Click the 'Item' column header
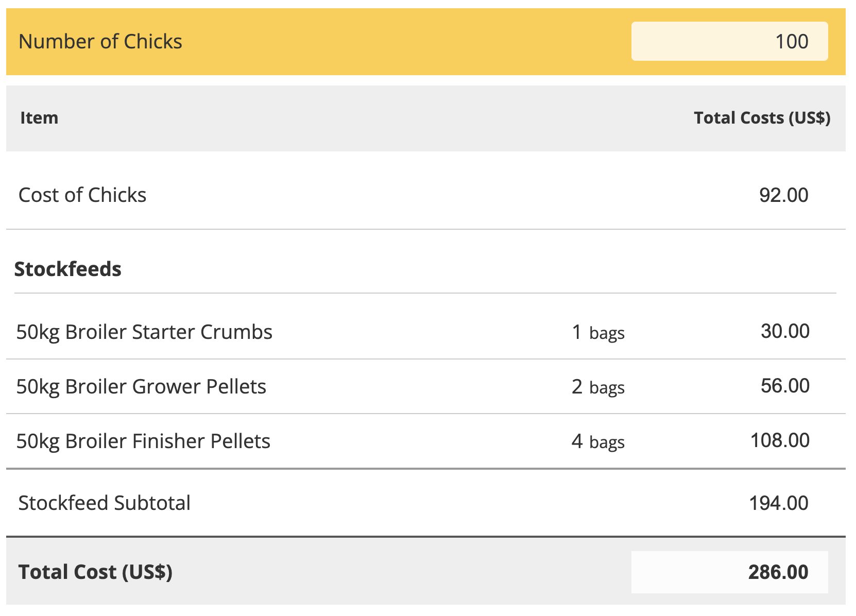The height and width of the screenshot is (616, 856). coord(39,118)
